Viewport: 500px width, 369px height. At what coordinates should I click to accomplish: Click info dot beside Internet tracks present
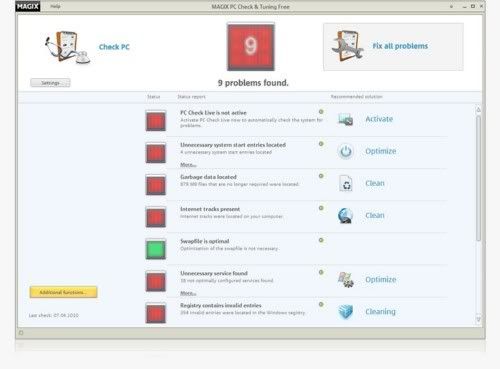pyautogui.click(x=321, y=208)
